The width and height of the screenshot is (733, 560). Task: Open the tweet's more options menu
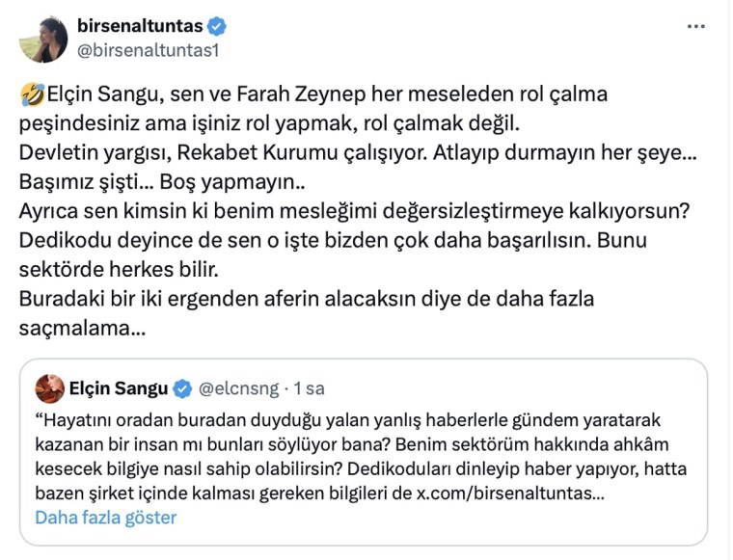696,27
